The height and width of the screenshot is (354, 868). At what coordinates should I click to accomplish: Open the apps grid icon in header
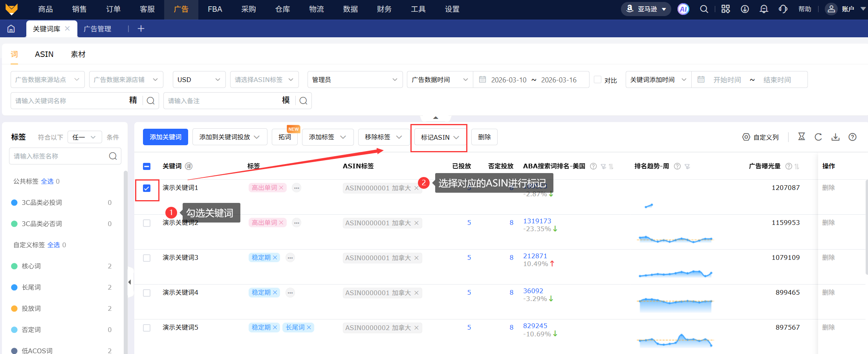tap(725, 9)
